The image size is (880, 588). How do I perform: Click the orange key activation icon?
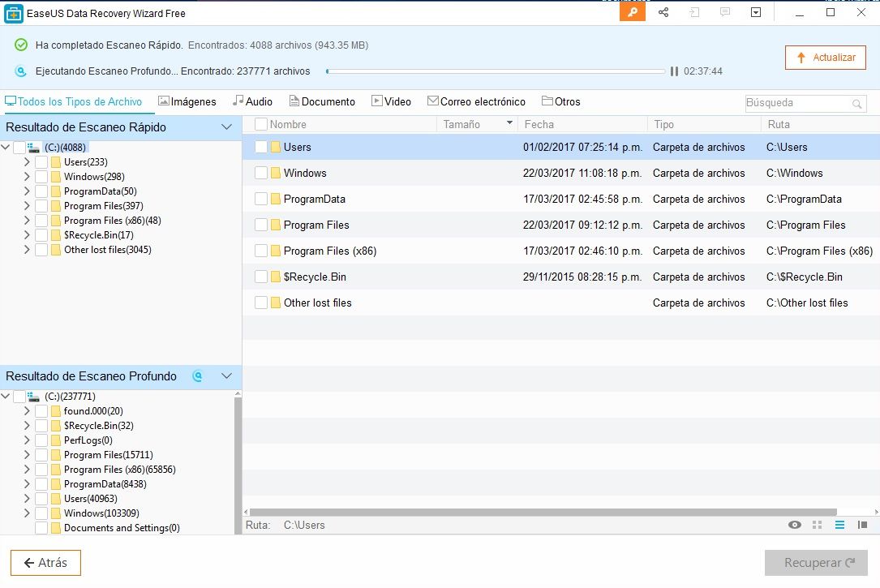633,12
